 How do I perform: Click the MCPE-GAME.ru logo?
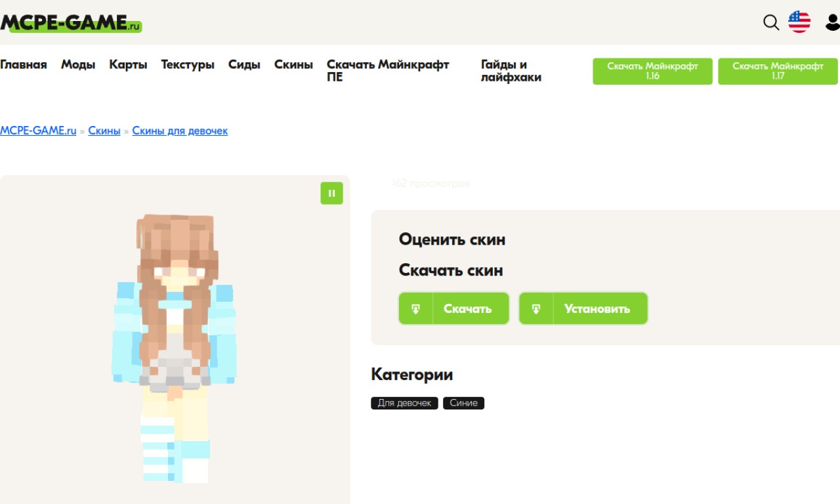pyautogui.click(x=71, y=23)
